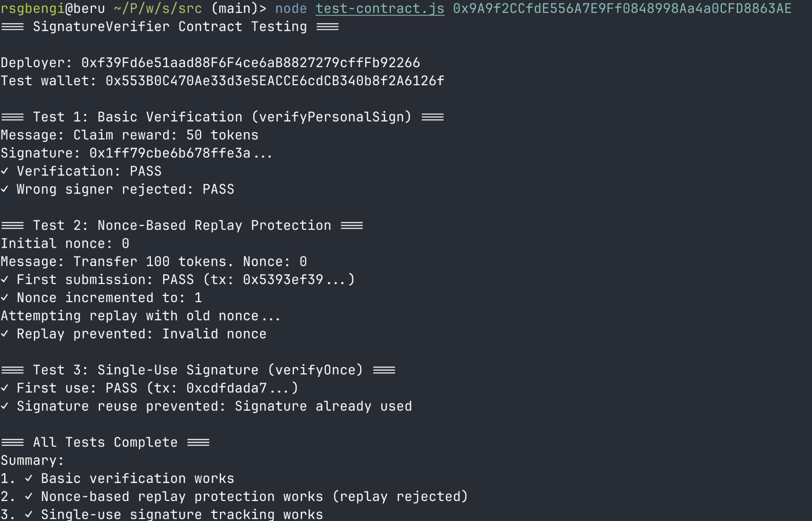This screenshot has width=812, height=521.
Task: Click the Test 2 Nonce-Based Replay Protection heading
Action: (182, 226)
